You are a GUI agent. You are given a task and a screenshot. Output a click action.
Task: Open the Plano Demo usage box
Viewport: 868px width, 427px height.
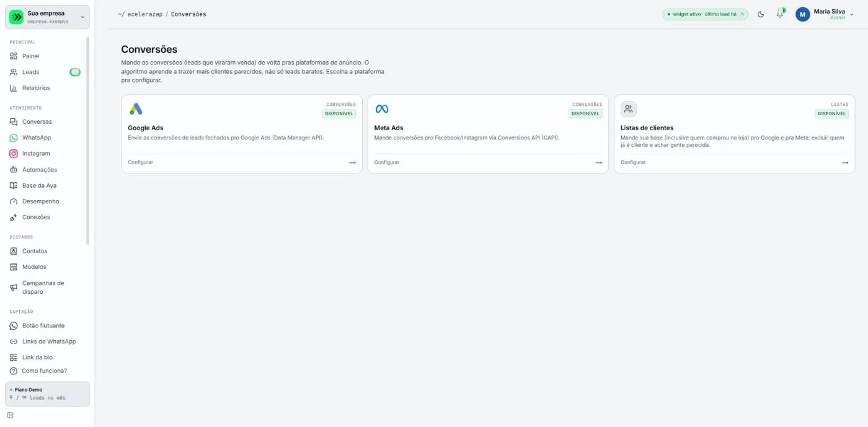point(48,394)
